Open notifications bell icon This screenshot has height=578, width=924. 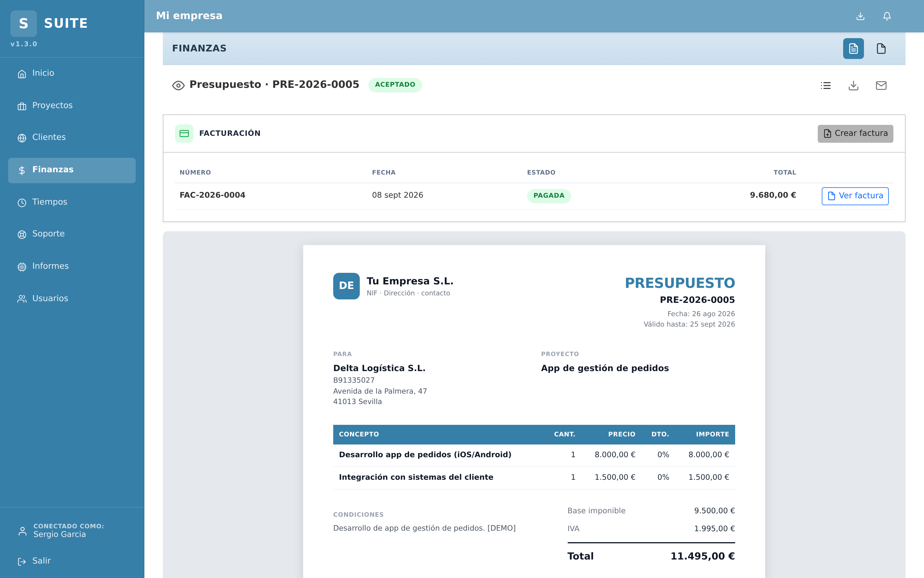[887, 16]
